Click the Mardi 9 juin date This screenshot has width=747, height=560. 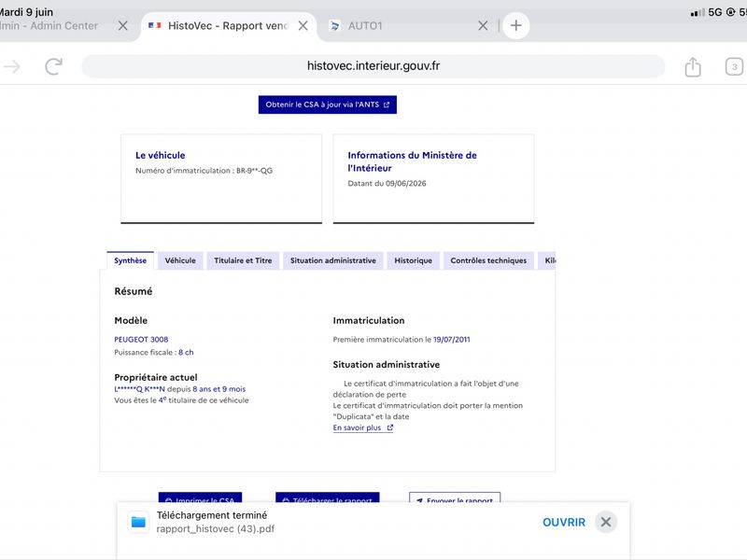26,12
